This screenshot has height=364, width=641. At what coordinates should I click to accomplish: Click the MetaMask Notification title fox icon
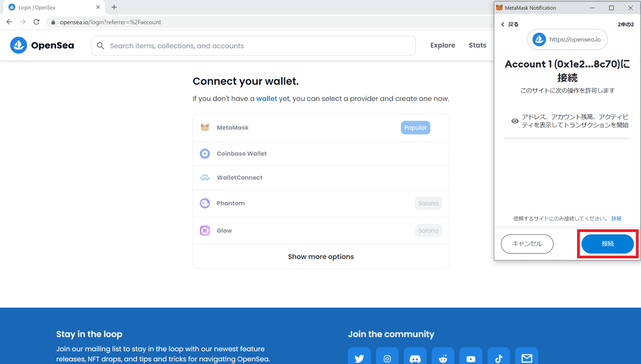pos(499,8)
